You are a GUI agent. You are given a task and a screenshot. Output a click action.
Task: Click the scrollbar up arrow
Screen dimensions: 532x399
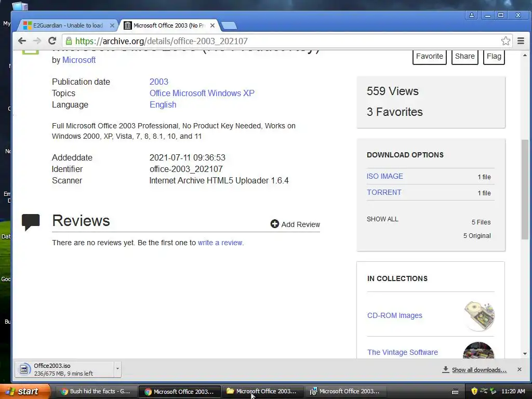[525, 55]
